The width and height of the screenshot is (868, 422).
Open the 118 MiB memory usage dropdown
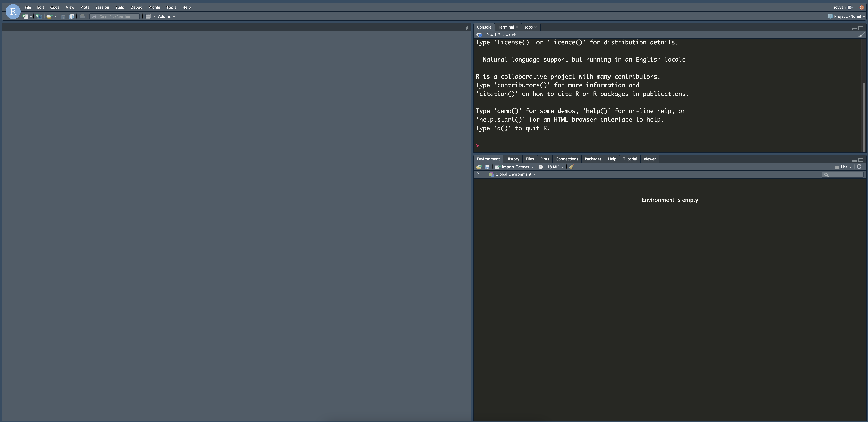[x=551, y=167]
